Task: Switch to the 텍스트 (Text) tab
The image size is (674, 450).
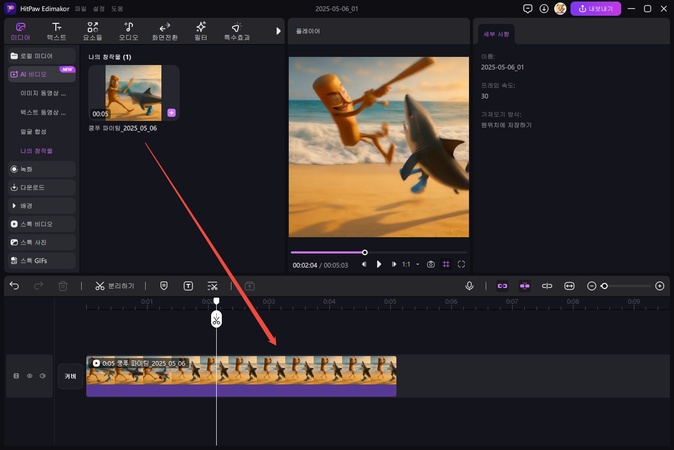Action: (56, 32)
